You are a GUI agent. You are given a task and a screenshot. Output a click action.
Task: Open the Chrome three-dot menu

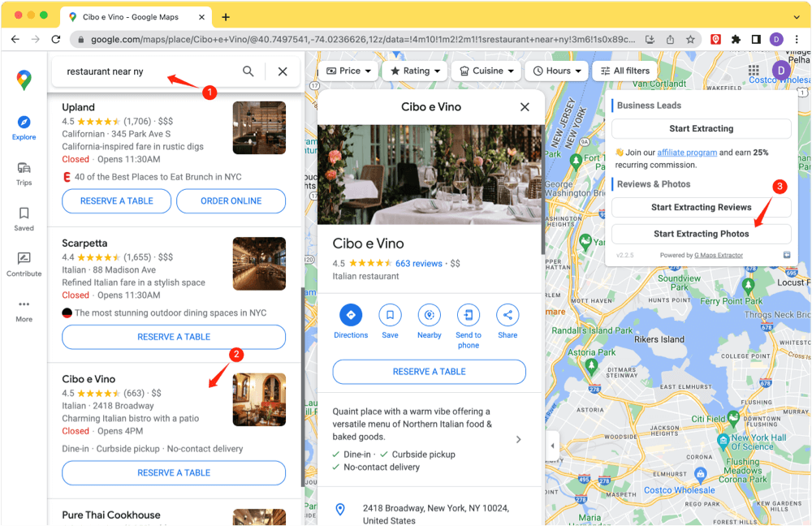click(x=797, y=39)
